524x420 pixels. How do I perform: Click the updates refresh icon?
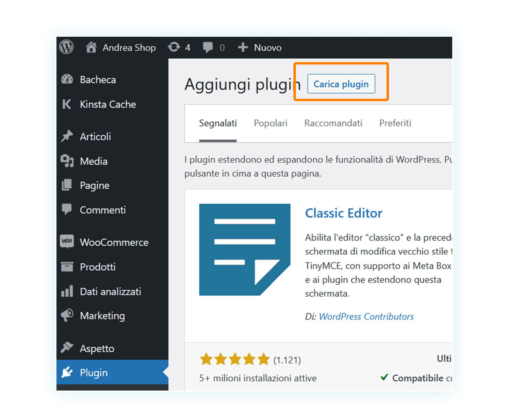click(174, 47)
